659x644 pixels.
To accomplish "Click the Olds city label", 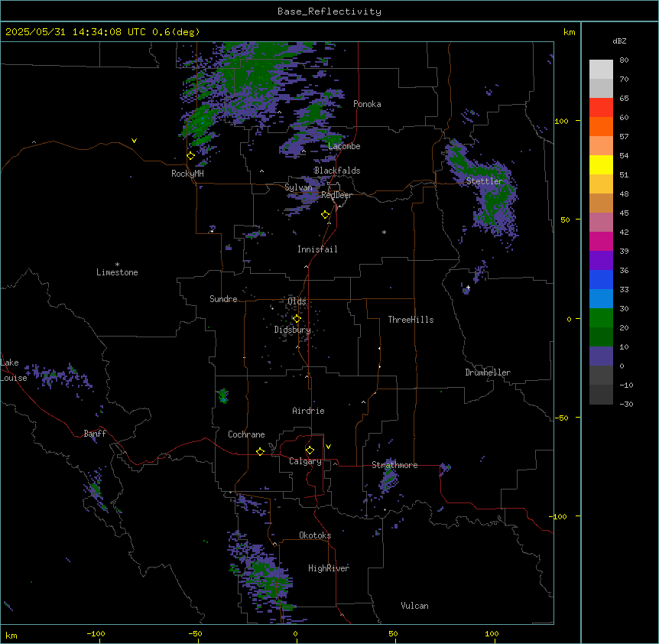I will click(x=297, y=301).
